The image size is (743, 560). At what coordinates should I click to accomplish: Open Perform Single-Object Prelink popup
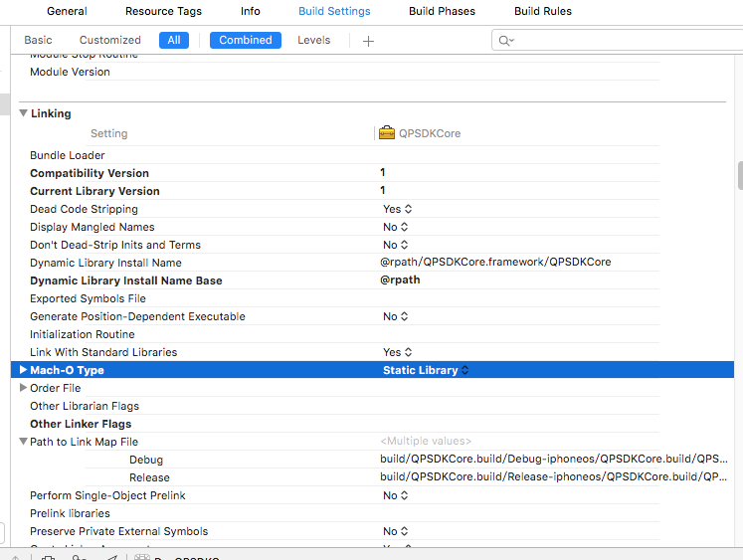coord(395,495)
